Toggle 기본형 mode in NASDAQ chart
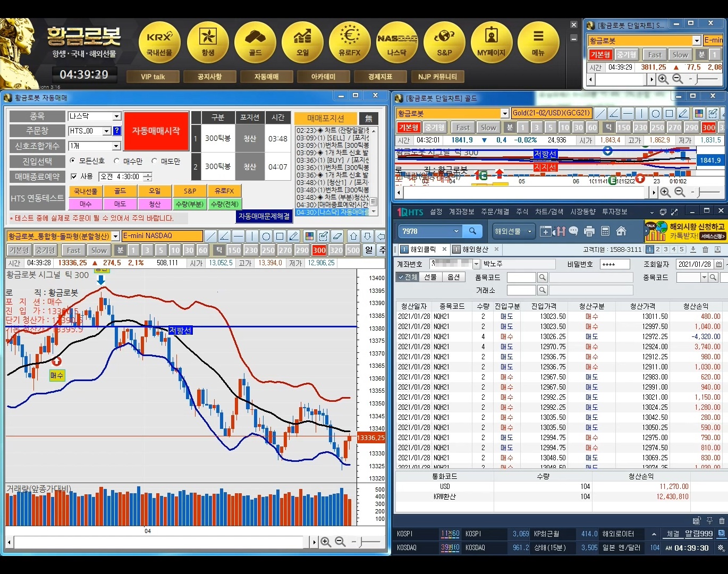This screenshot has width=728, height=574. point(19,250)
